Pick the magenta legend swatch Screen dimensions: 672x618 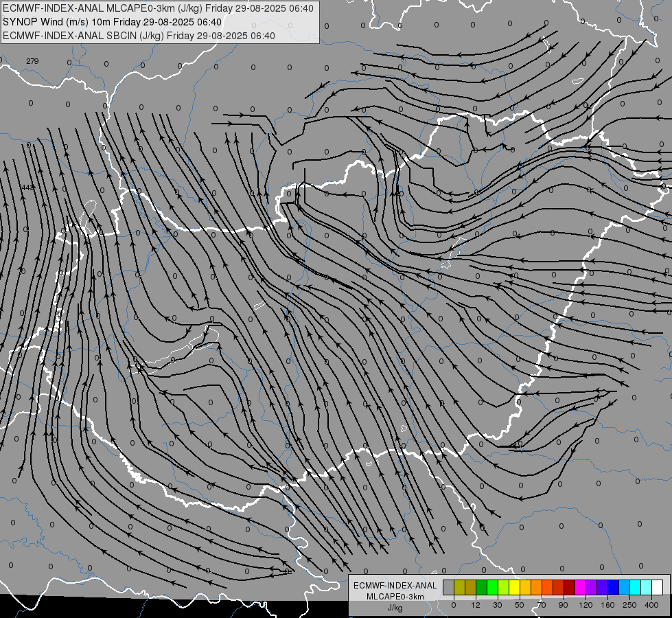pyautogui.click(x=580, y=587)
